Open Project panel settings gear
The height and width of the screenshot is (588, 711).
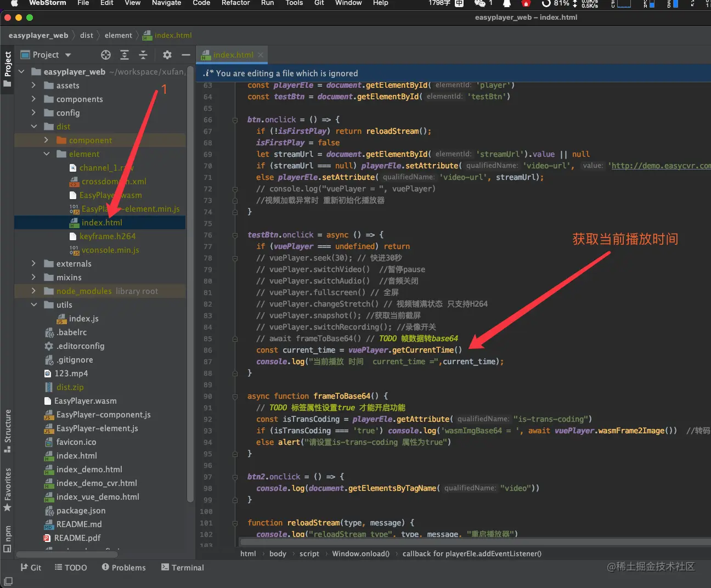[167, 55]
